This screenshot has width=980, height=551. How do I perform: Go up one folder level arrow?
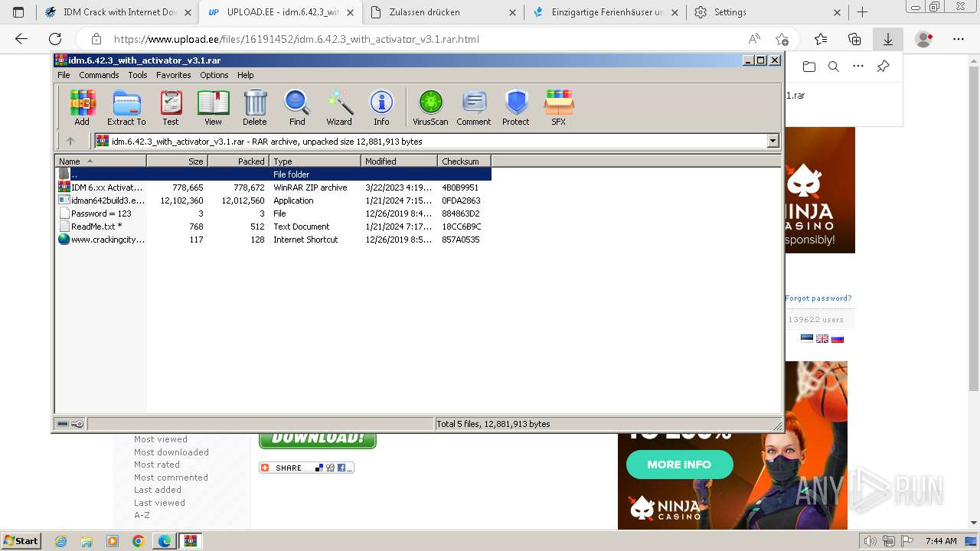coord(70,141)
